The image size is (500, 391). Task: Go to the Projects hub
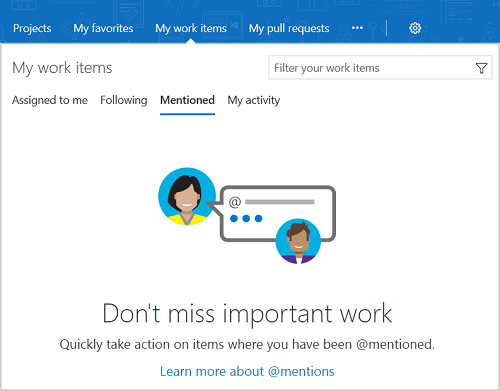pos(32,28)
